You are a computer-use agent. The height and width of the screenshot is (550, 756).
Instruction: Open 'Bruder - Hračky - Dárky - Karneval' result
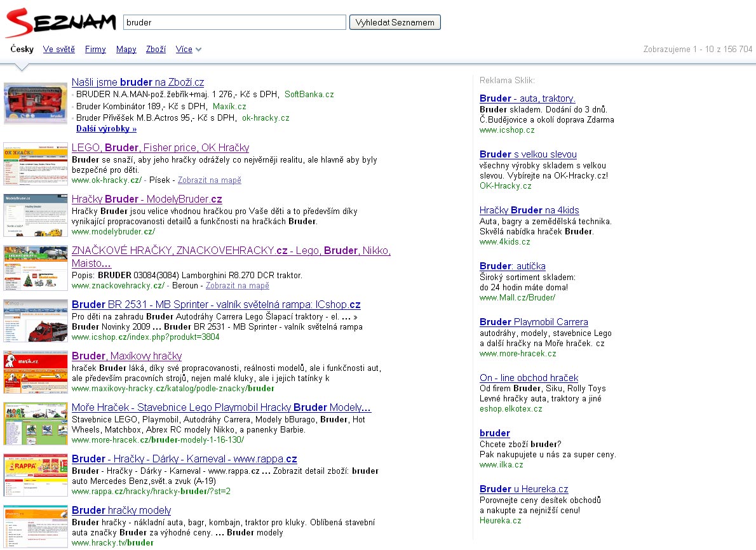coord(185,459)
